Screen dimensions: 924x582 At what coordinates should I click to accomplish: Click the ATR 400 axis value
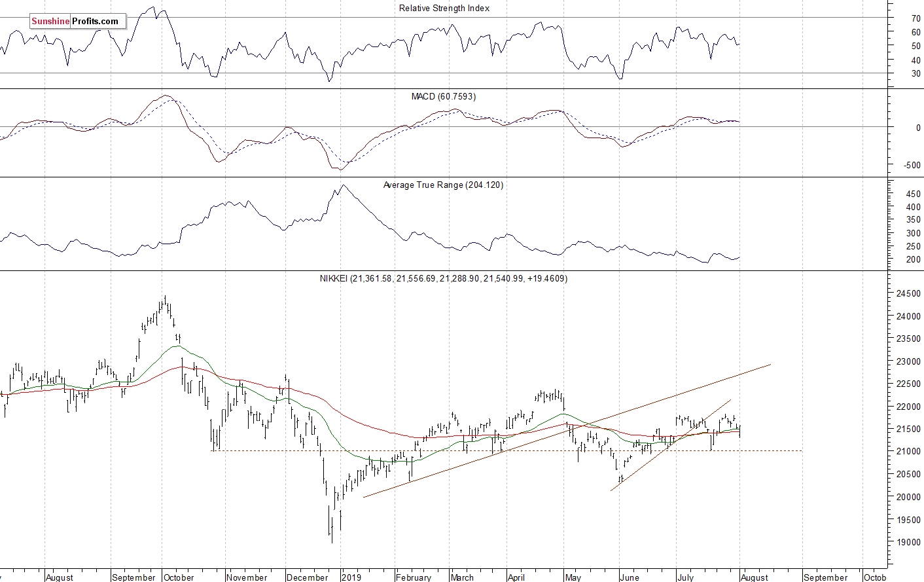click(914, 206)
